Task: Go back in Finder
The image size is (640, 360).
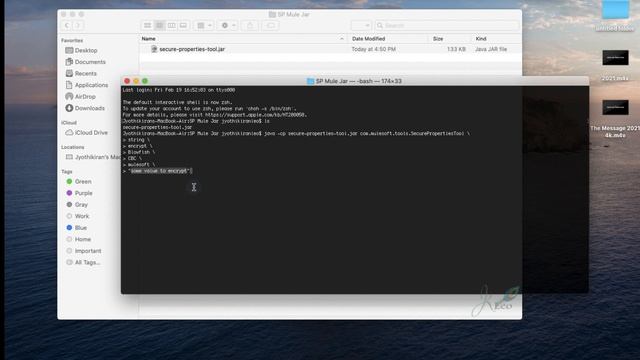Action: (x=67, y=25)
